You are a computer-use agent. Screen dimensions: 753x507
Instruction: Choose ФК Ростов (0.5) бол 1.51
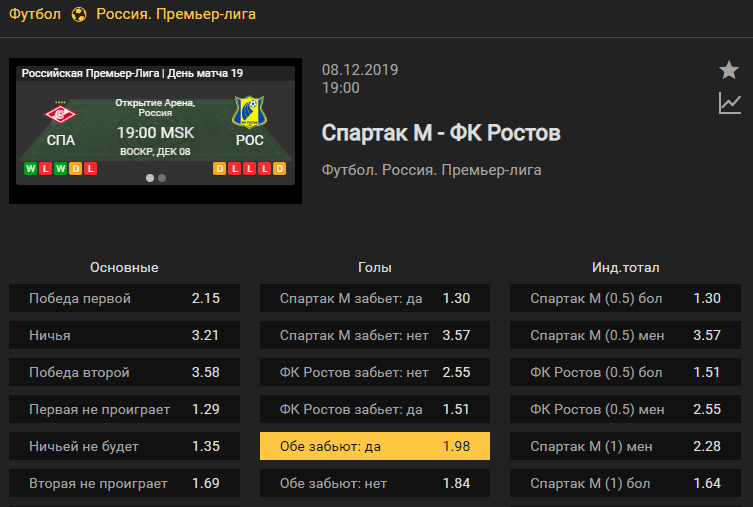(625, 372)
